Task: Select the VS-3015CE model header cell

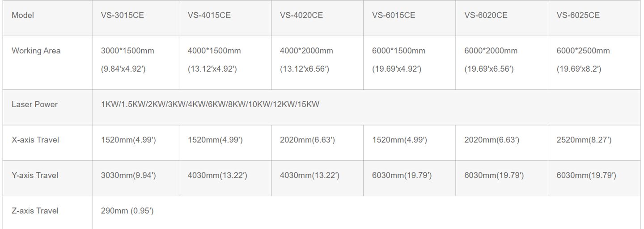Action: pos(136,18)
